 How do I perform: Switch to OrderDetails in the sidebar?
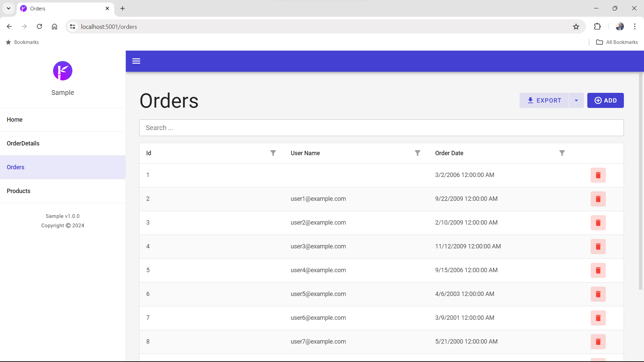23,143
